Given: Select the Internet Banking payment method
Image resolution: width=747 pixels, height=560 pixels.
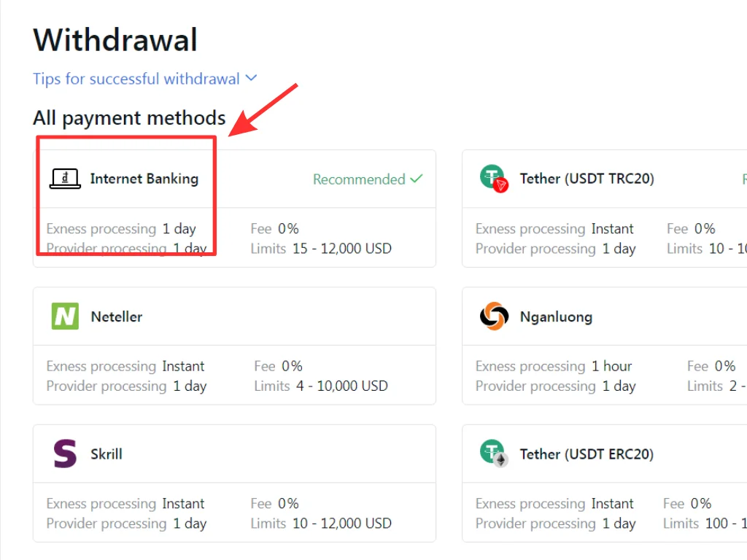Looking at the screenshot, I should coord(144,179).
